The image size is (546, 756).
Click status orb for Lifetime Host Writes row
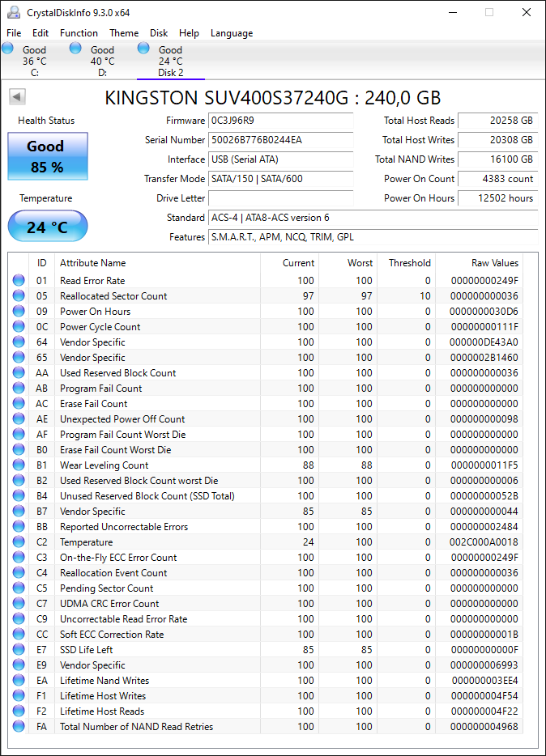(x=19, y=696)
